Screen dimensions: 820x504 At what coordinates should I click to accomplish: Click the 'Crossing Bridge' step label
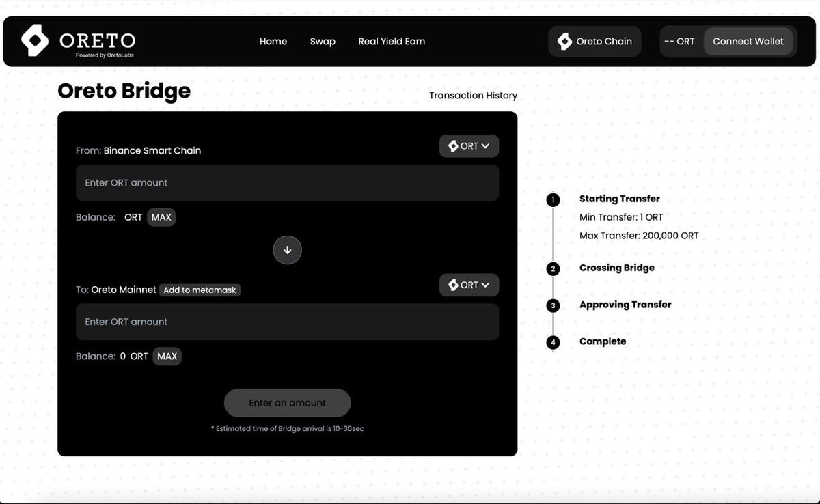point(617,268)
